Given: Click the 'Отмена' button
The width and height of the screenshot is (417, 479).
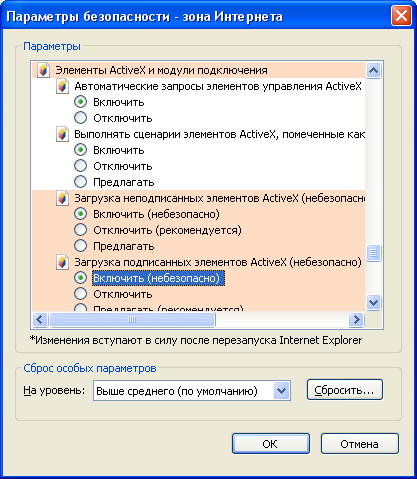Looking at the screenshot, I should click(360, 444).
